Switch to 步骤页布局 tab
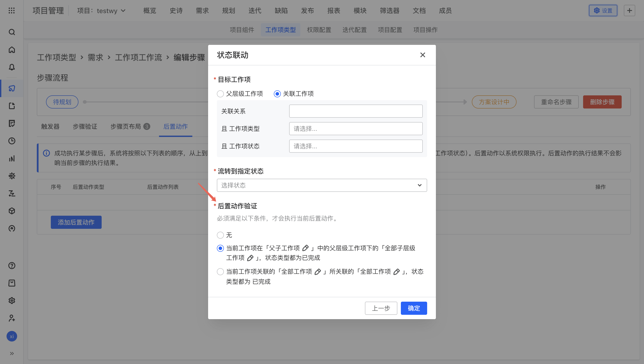This screenshot has width=644, height=364. click(130, 126)
